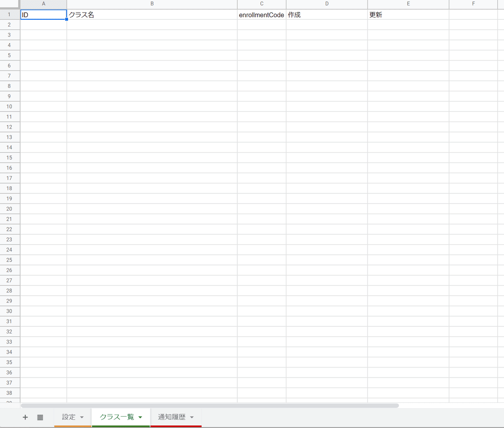
Task: Select row 20 header
Action: tap(9, 209)
